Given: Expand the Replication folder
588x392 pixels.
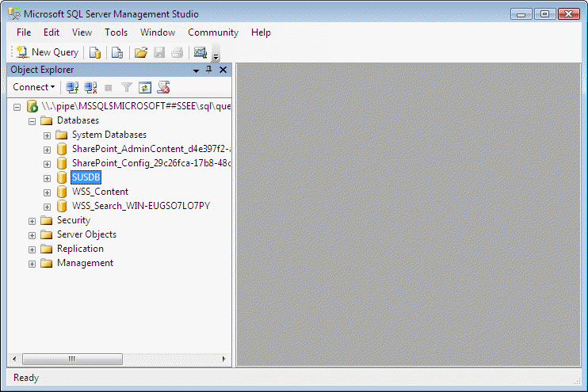Looking at the screenshot, I should (32, 249).
